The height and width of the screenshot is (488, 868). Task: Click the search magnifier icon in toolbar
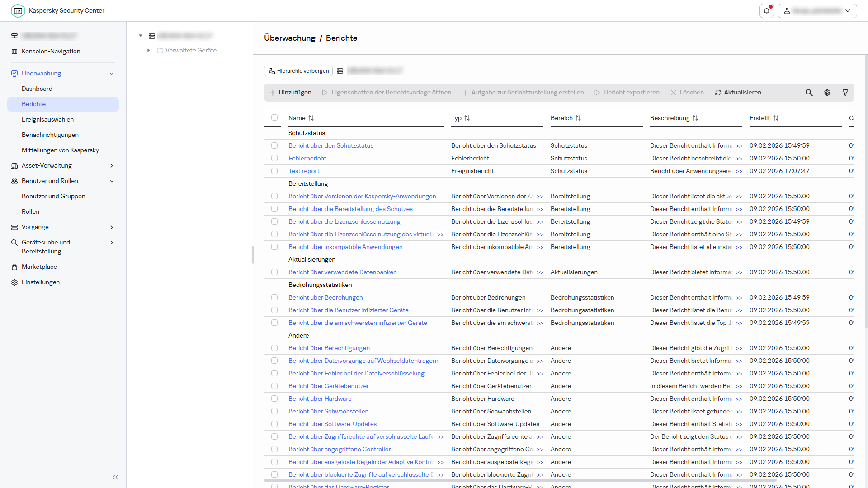tap(809, 93)
